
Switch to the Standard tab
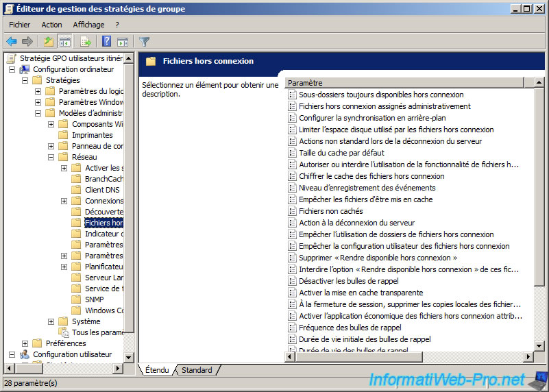pos(197,370)
